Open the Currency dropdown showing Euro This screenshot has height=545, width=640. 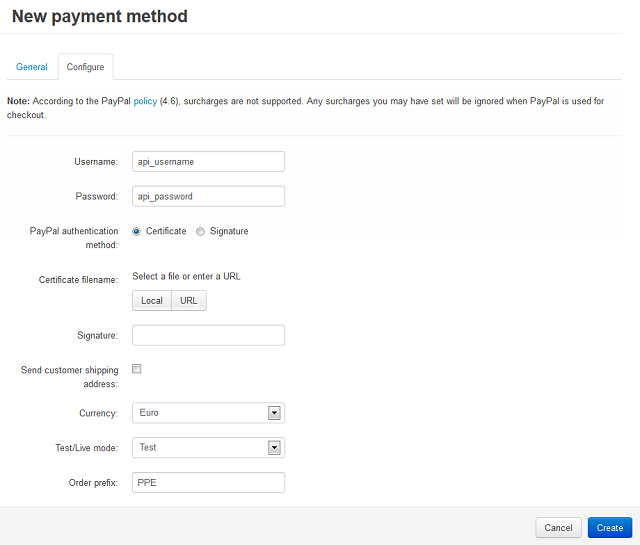(x=209, y=413)
